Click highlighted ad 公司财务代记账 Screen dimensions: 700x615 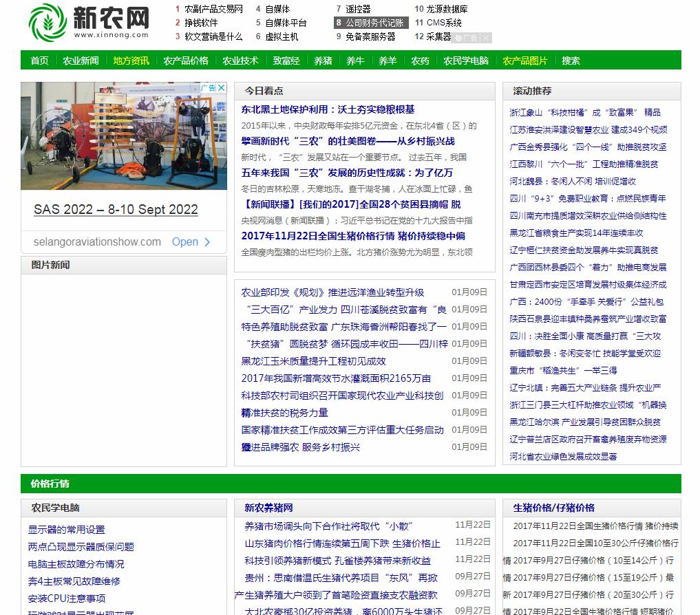(x=372, y=23)
